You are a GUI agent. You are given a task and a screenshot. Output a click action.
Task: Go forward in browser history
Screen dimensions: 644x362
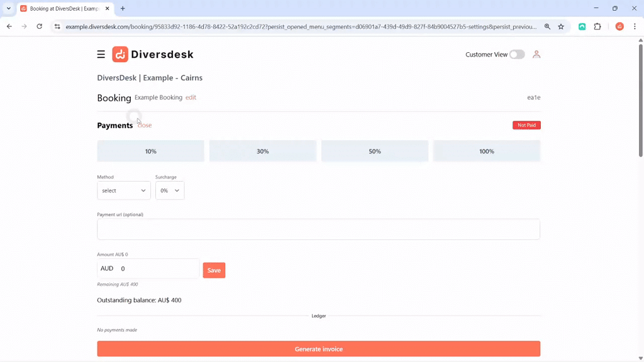[25, 26]
